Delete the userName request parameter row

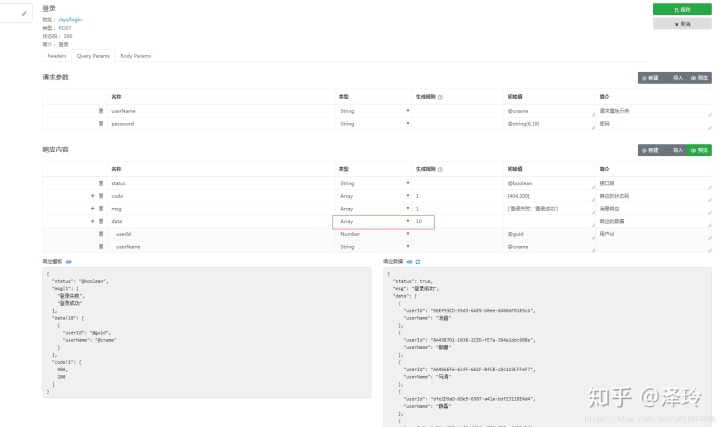click(101, 111)
